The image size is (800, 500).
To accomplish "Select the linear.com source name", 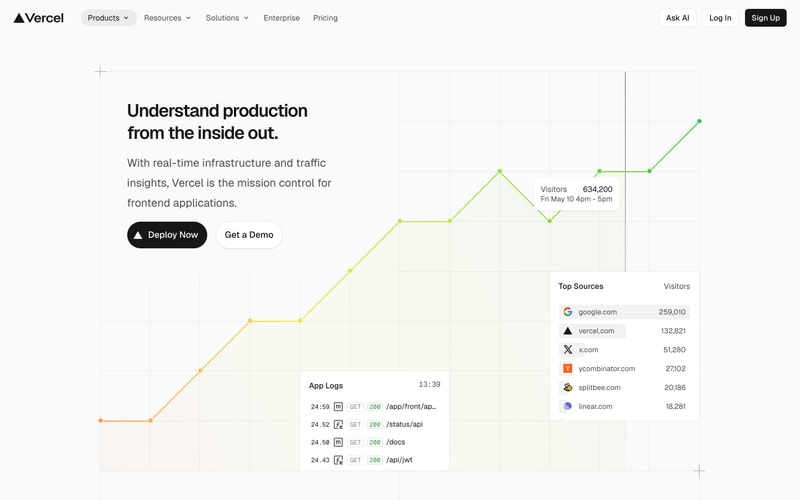I will [x=595, y=406].
